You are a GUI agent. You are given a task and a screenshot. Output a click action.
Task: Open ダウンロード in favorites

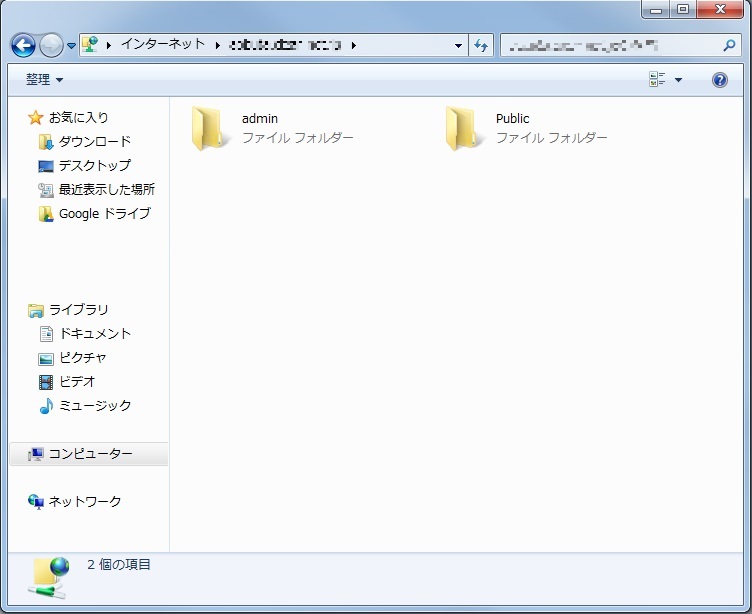94,142
